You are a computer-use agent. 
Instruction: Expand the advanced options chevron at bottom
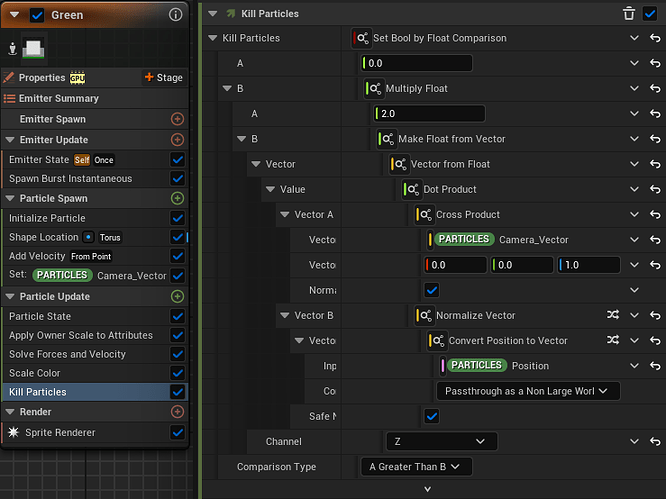428,489
